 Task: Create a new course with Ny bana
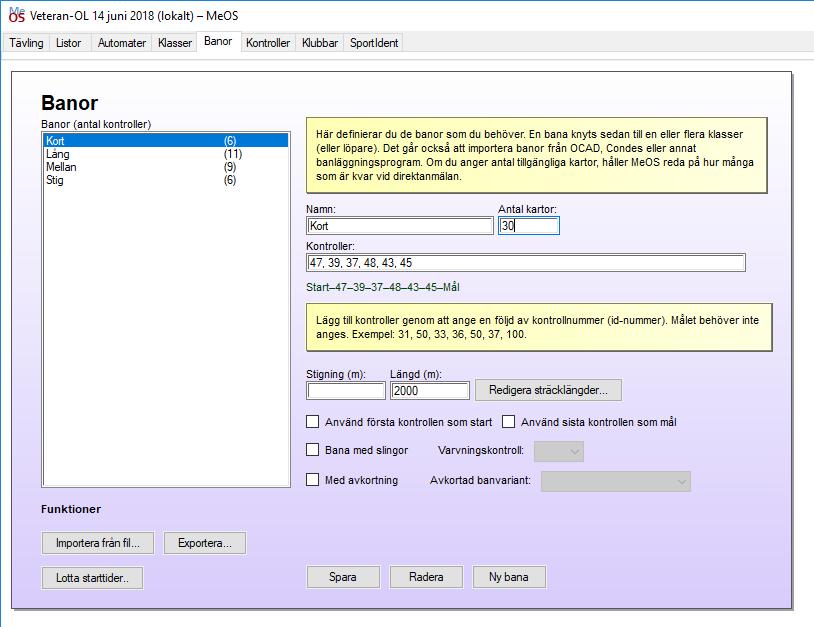pos(509,577)
